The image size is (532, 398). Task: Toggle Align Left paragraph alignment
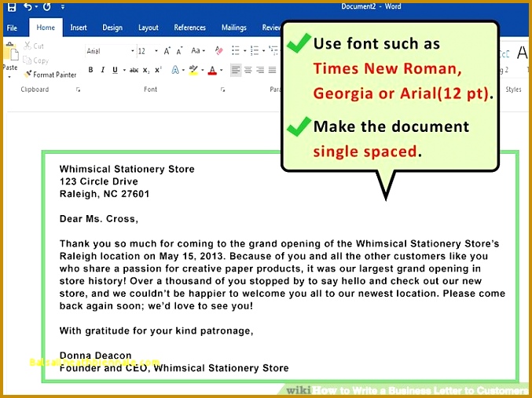236,70
